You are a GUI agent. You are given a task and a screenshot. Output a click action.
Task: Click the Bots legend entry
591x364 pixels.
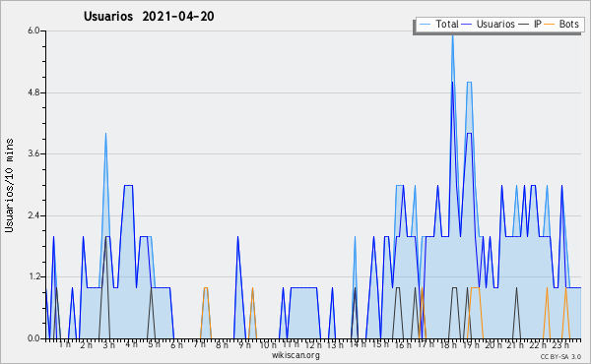click(562, 24)
